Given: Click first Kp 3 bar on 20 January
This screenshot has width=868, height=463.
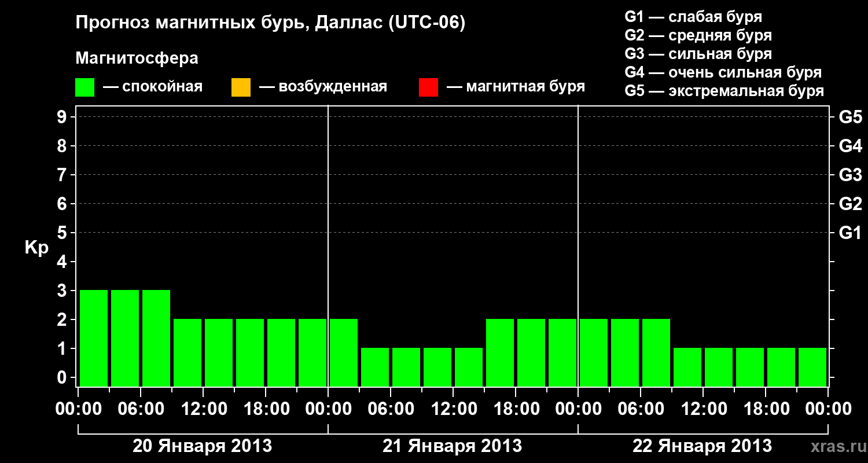Looking at the screenshot, I should click(94, 338).
